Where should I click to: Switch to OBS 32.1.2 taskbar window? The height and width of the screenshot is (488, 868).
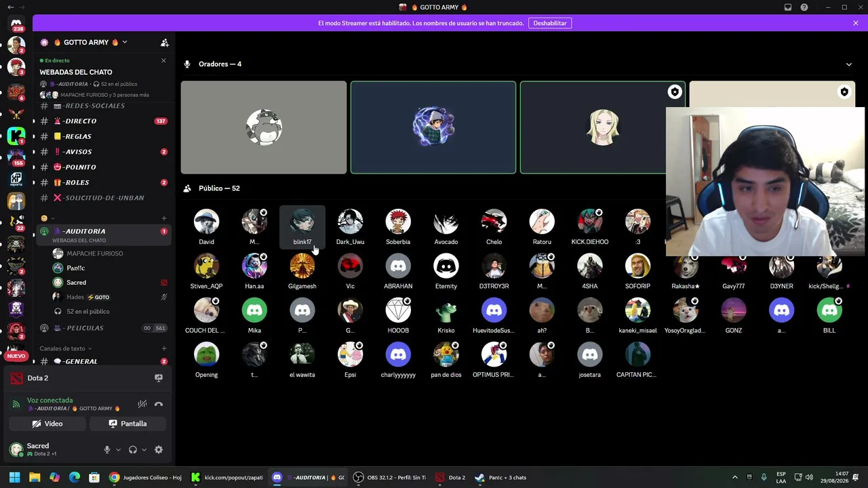pos(389,477)
